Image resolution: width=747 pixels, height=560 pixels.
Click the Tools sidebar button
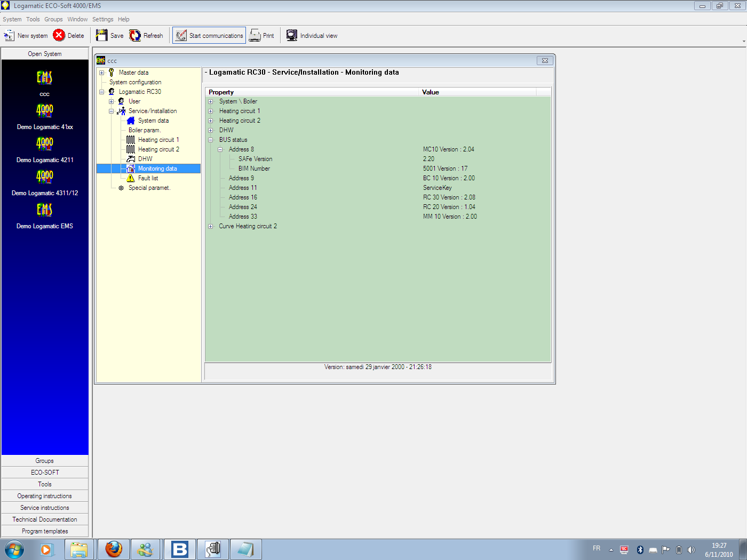45,484
